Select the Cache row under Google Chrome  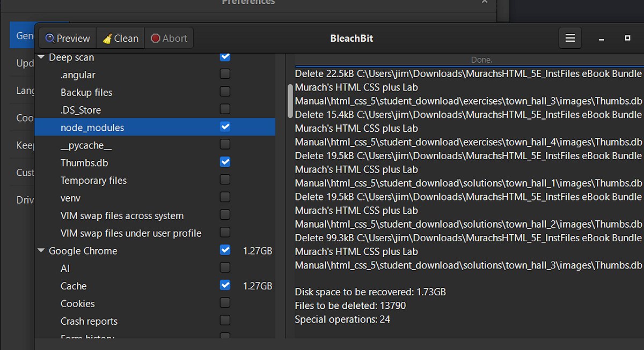155,286
